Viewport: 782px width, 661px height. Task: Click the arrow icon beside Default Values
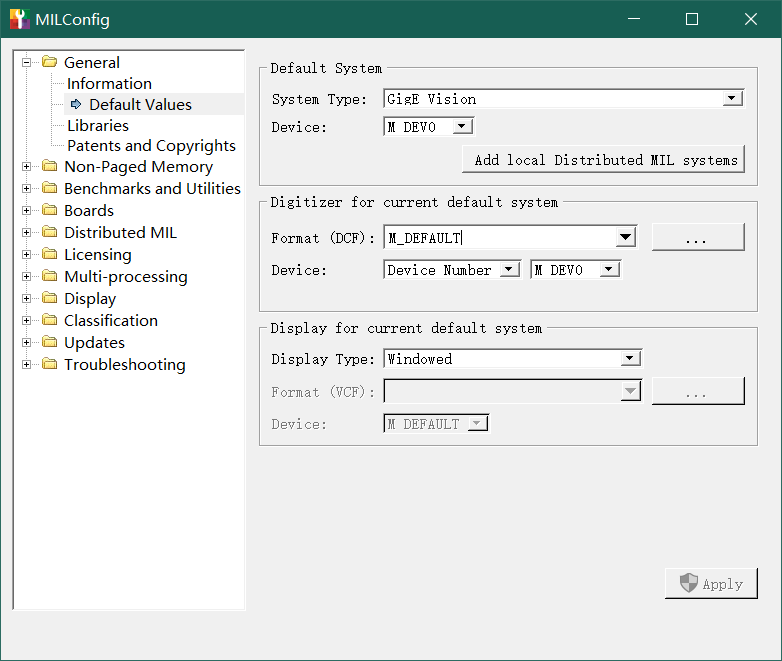coord(76,104)
